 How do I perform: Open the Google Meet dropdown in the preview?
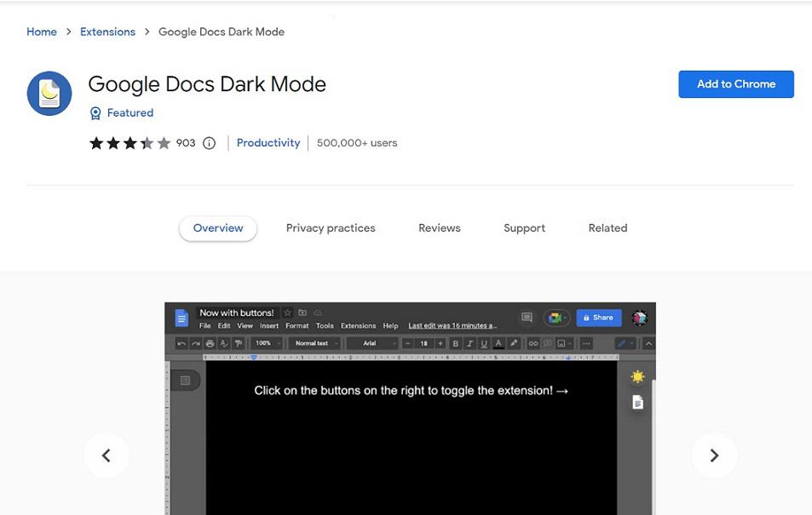click(556, 318)
